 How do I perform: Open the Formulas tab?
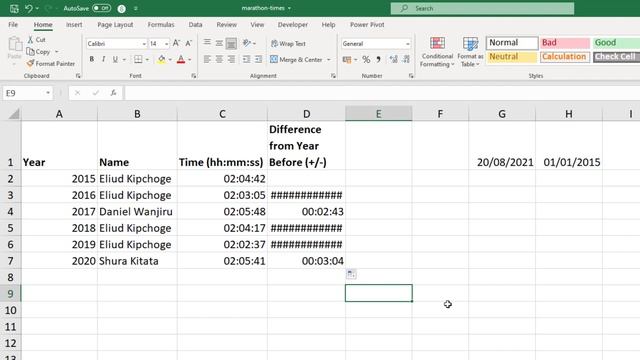point(161,24)
